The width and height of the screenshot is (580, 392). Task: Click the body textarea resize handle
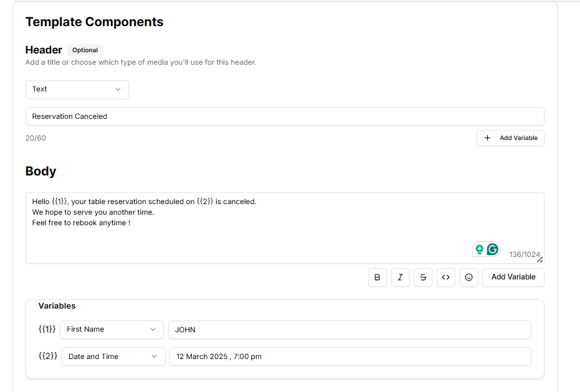540,260
